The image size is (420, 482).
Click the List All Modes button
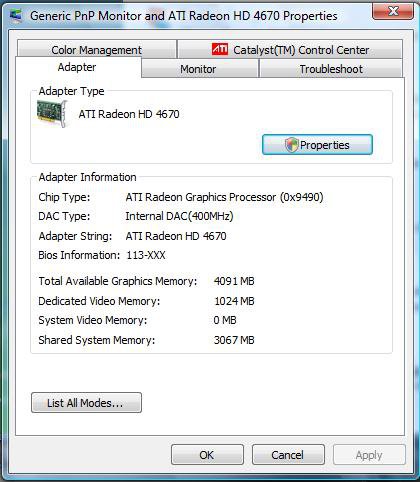tap(86, 403)
